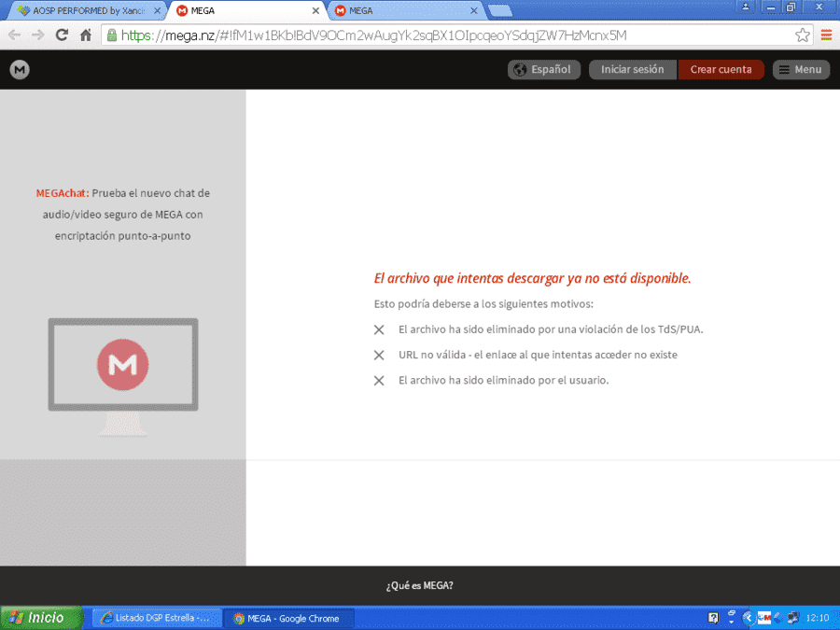
Task: Click the Crear cuenta button
Action: tap(721, 70)
